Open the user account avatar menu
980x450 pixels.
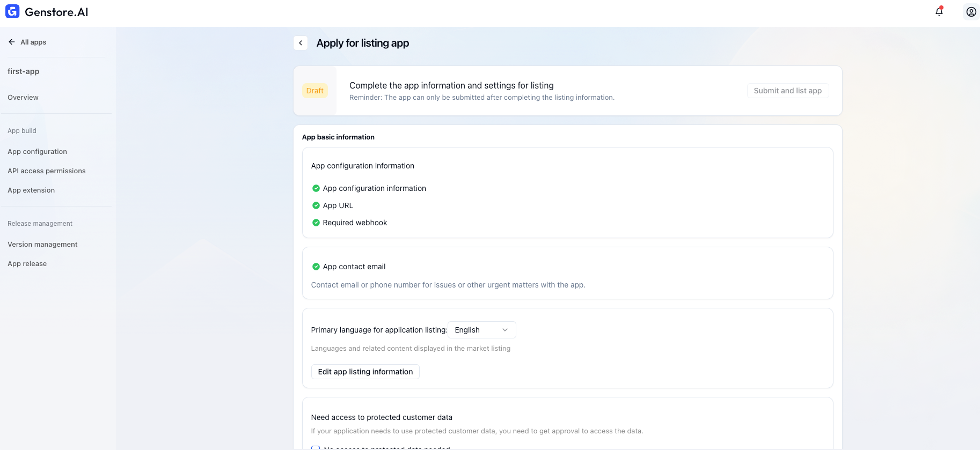click(x=971, y=11)
